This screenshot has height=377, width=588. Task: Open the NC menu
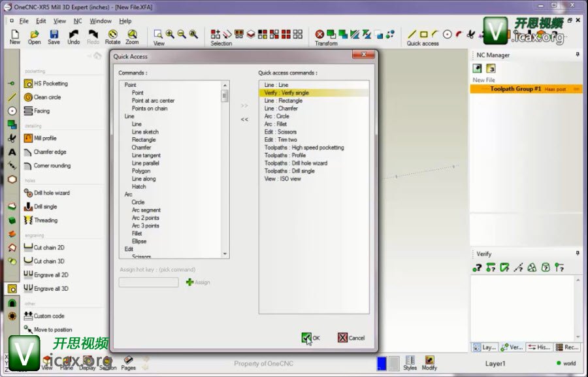pos(78,21)
